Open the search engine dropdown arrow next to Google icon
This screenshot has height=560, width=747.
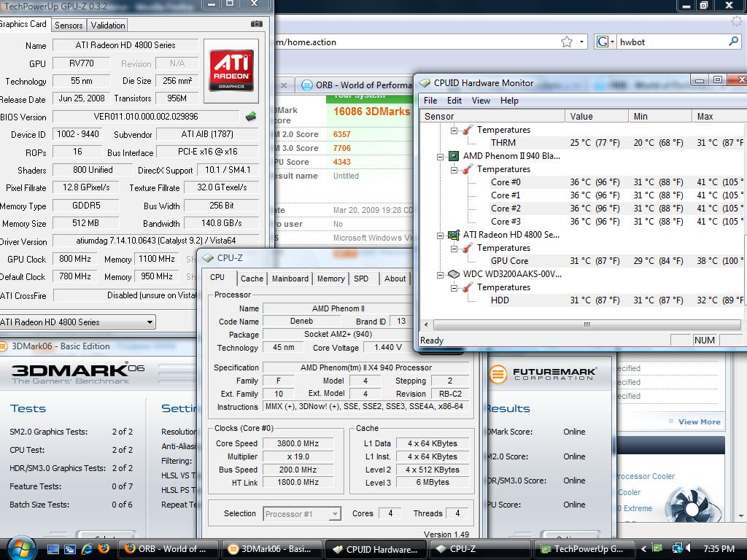click(x=612, y=42)
